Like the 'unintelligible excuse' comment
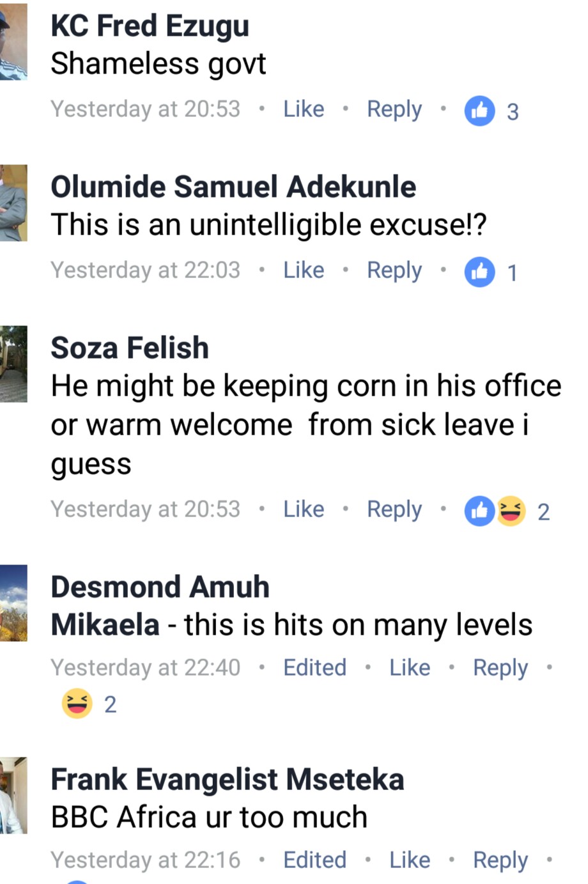Image resolution: width=588 pixels, height=884 pixels. [x=304, y=270]
